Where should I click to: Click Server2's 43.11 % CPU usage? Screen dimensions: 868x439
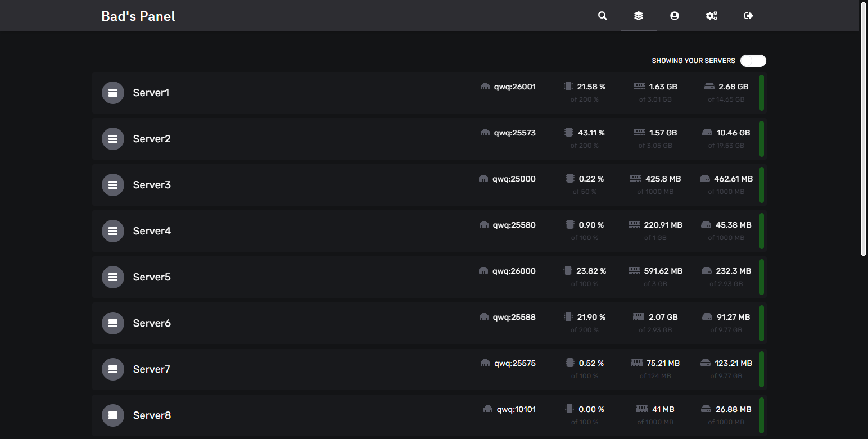591,133
